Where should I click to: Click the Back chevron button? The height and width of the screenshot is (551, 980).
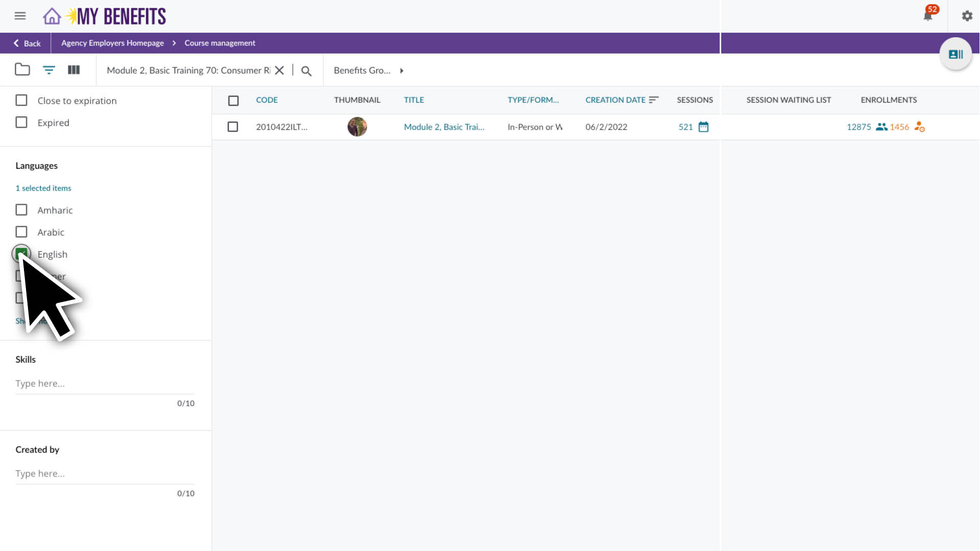pyautogui.click(x=27, y=43)
